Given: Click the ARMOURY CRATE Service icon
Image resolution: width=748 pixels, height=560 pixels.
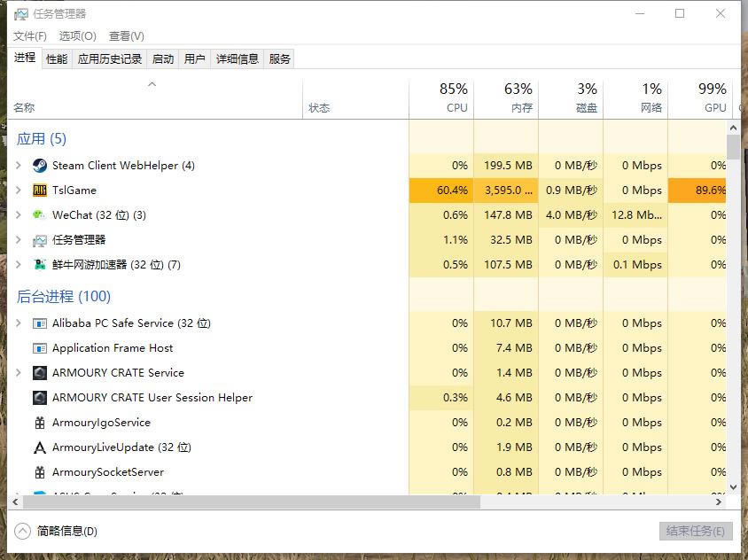Looking at the screenshot, I should click(x=40, y=372).
